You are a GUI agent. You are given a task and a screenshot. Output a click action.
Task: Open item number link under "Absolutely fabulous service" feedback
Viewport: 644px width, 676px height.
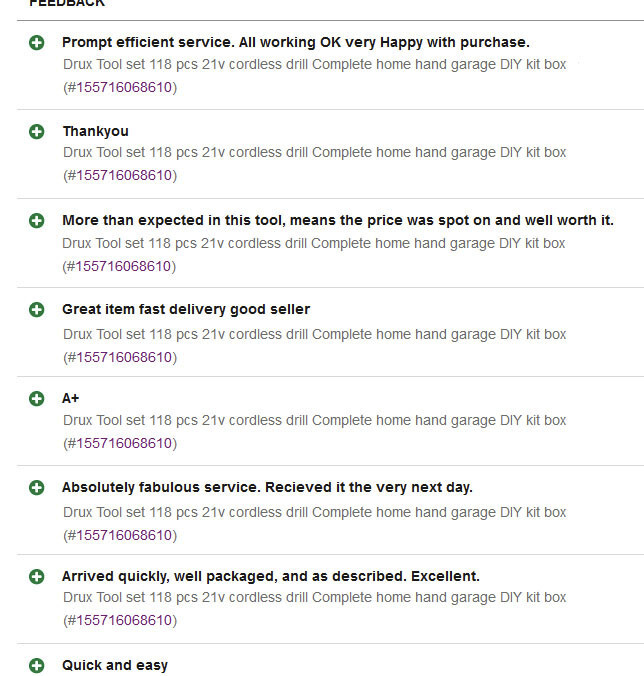click(x=124, y=535)
